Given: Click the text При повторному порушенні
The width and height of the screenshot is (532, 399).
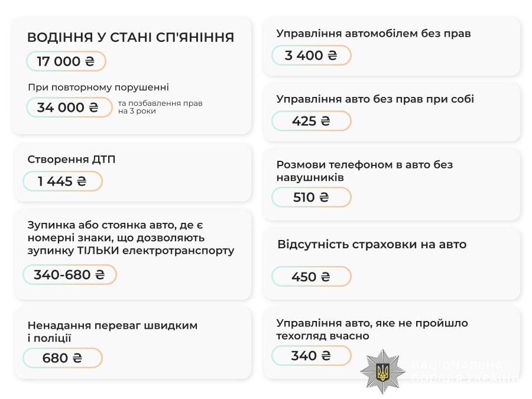Looking at the screenshot, I should click(98, 87).
